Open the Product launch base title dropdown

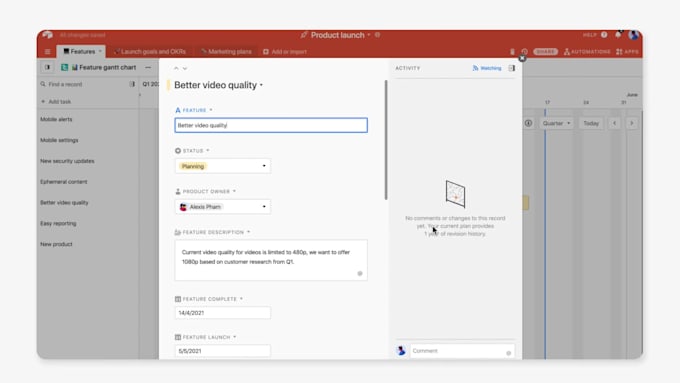pos(369,35)
